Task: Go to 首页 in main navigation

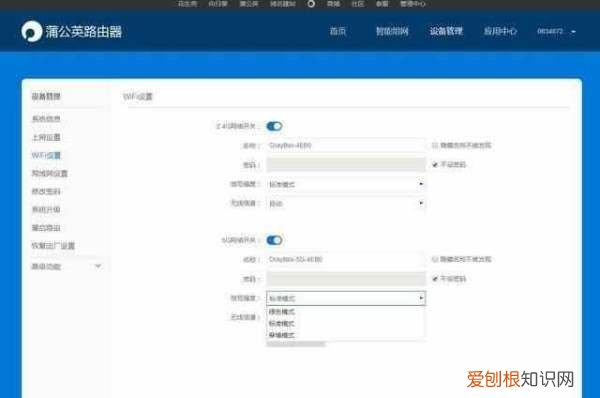Action: (338, 31)
